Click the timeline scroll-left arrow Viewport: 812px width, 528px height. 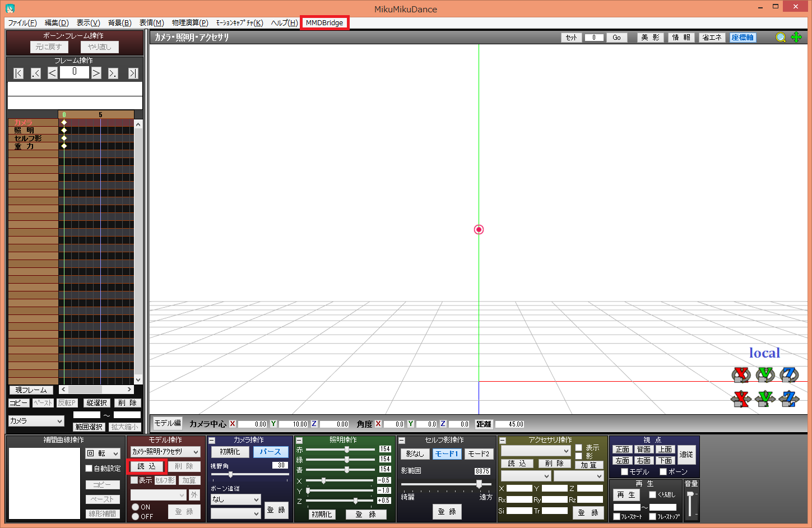point(63,390)
